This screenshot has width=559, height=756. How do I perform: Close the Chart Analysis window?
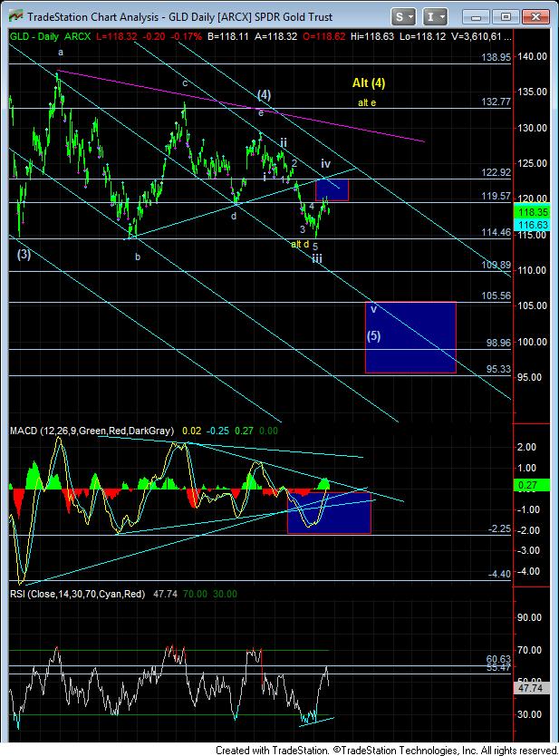[x=535, y=17]
